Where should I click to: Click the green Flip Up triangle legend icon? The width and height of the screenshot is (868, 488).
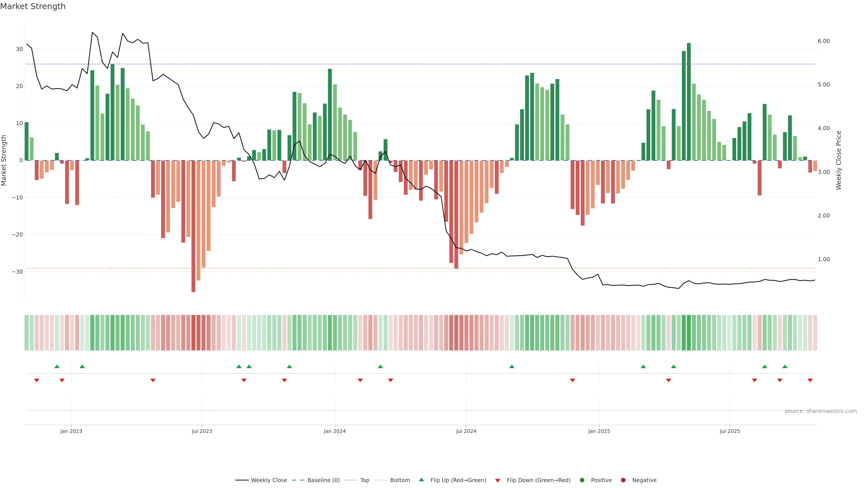pos(421,480)
